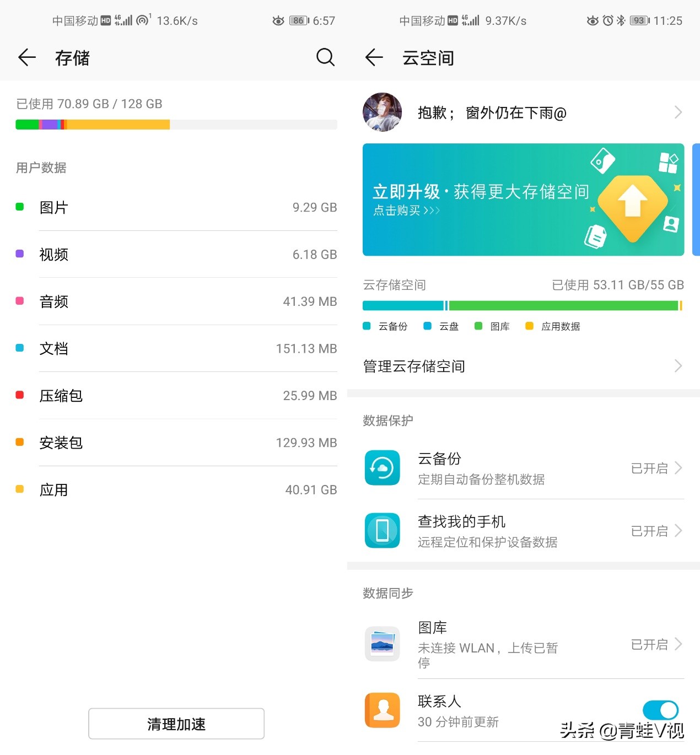This screenshot has height=755, width=700.
Task: Open the profile arrow next to username
Action: click(677, 112)
